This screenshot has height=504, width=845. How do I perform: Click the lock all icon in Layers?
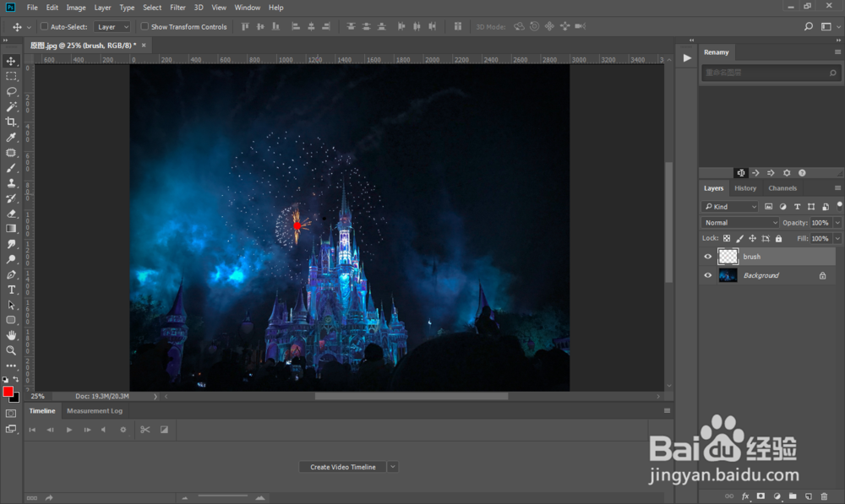click(778, 239)
